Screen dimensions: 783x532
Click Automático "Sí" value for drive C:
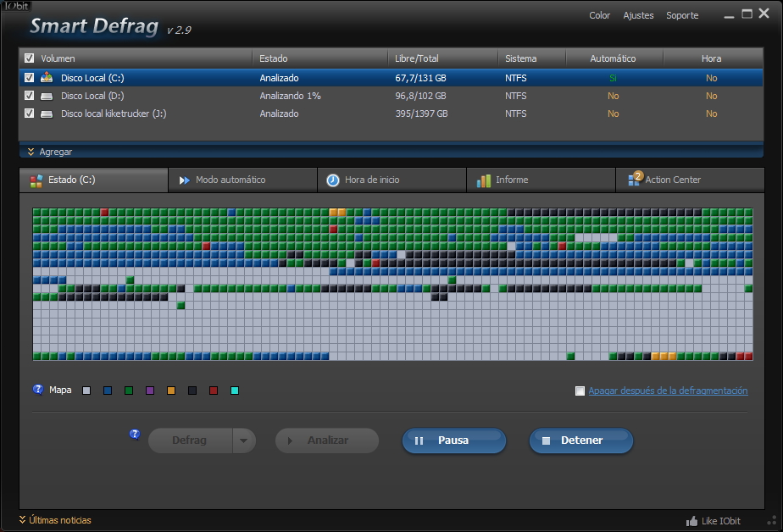(x=613, y=78)
